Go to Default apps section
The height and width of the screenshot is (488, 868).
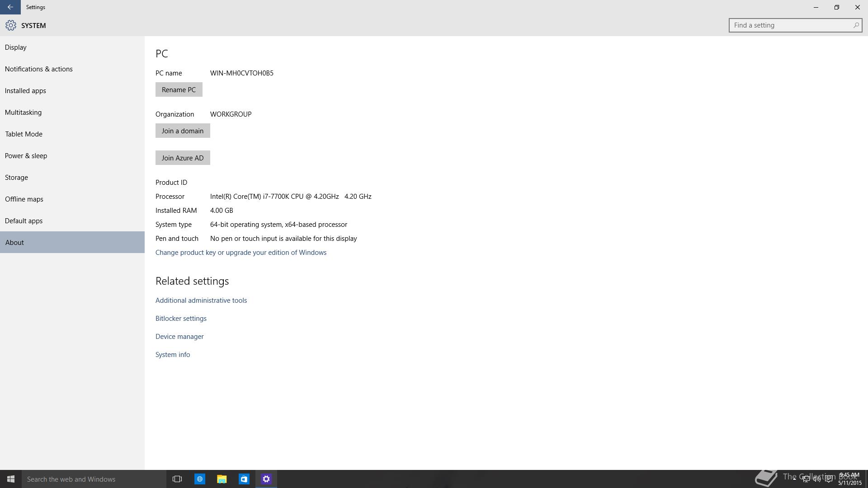point(72,221)
